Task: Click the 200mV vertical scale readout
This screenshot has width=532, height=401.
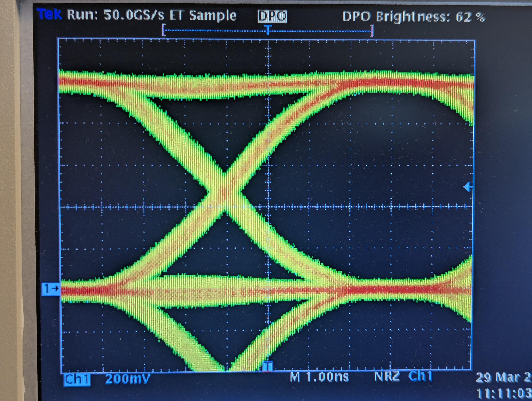Action: pyautogui.click(x=128, y=379)
